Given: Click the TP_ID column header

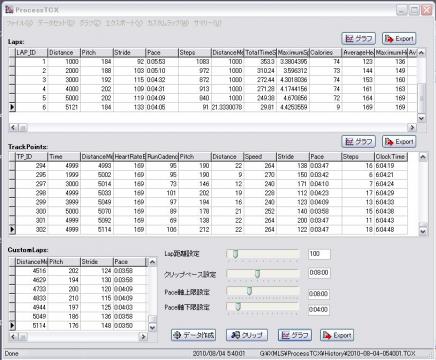Looking at the screenshot, I should (32, 157).
